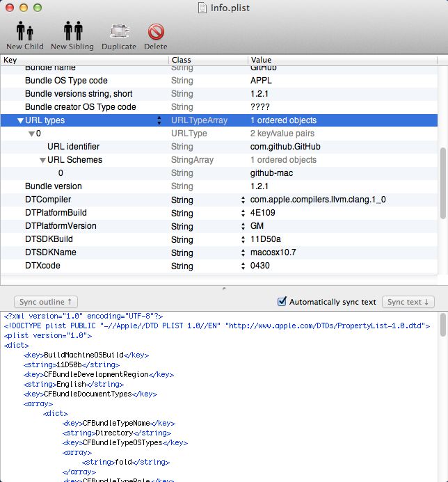The height and width of the screenshot is (482, 448).
Task: Open DTXcode class type popup
Action: 243,266
